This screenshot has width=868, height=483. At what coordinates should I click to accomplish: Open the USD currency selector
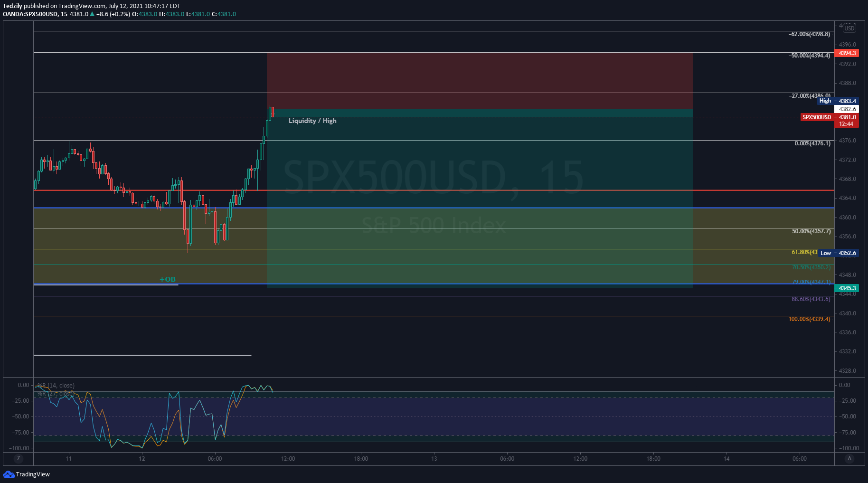849,28
